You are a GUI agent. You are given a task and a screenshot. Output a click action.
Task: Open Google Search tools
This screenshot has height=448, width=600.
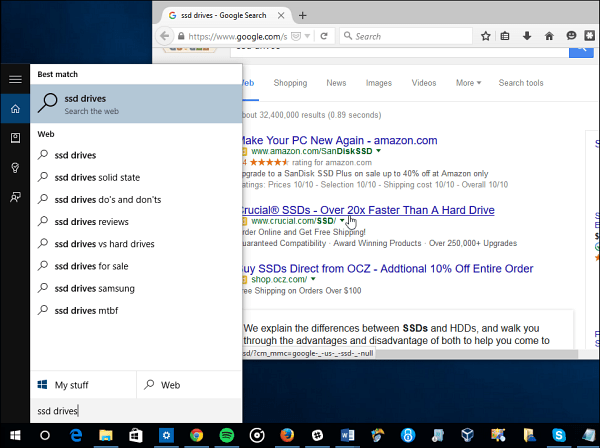click(x=521, y=83)
